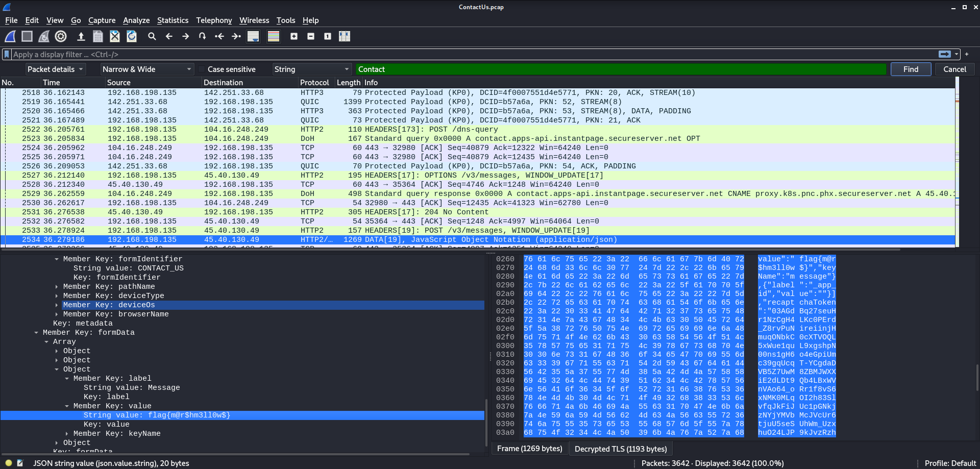This screenshot has height=469, width=980.
Task: Click the display filter bookmark icon
Action: pos(7,54)
